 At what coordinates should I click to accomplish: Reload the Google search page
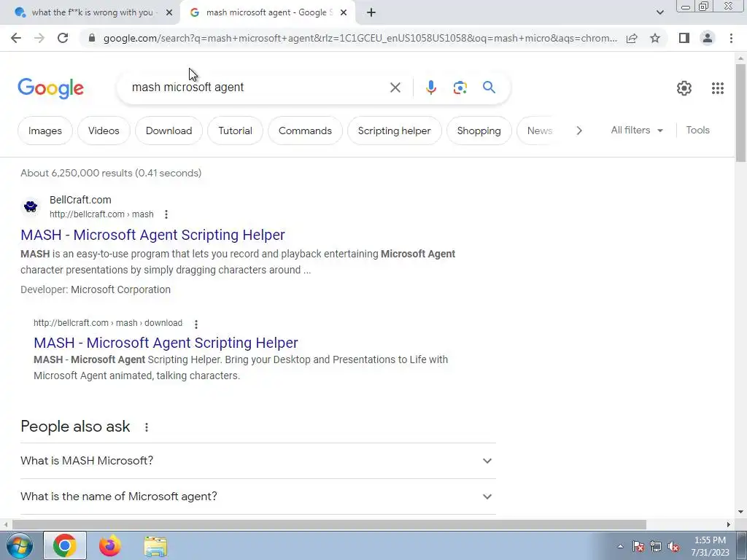(63, 38)
